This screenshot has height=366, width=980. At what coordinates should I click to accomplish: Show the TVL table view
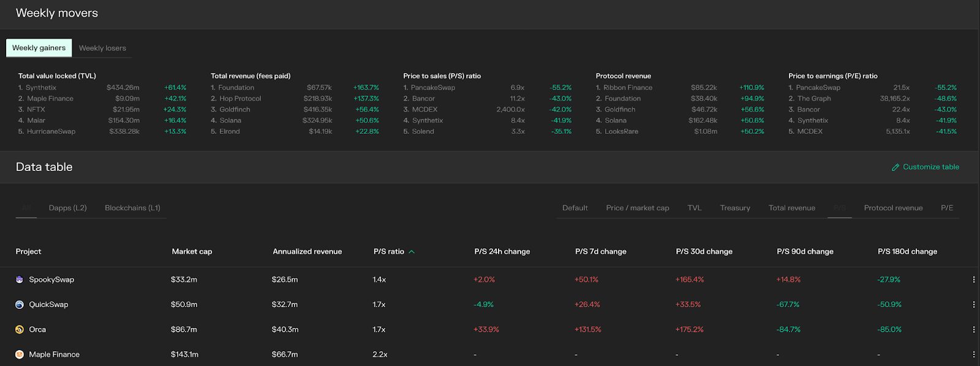(x=695, y=208)
